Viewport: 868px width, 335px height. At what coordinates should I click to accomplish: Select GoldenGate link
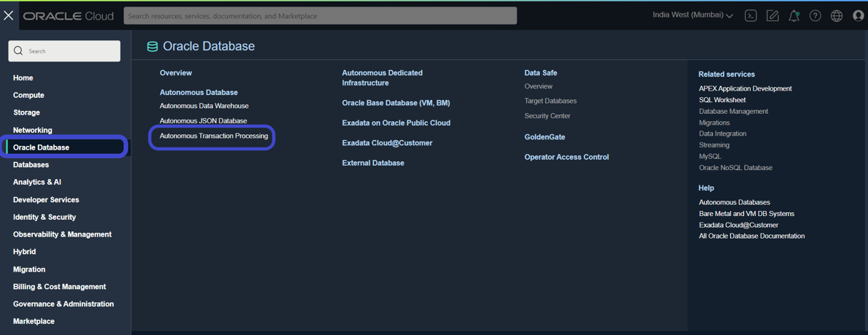[544, 137]
